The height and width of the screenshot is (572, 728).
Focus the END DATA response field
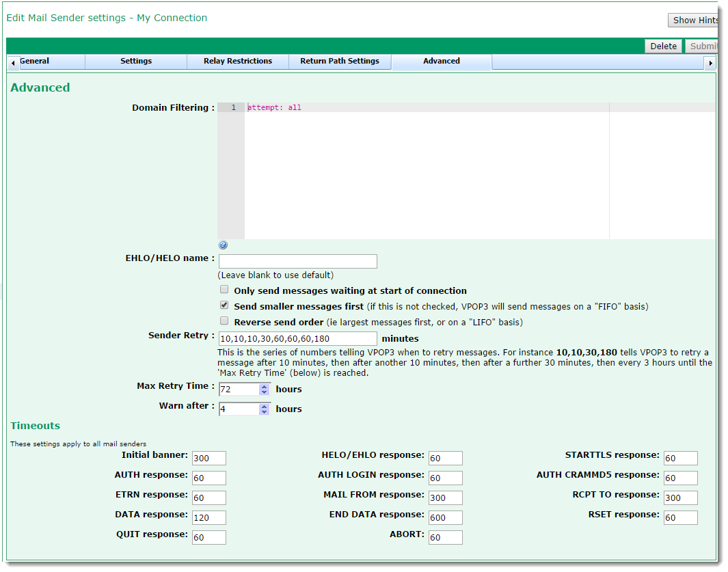445,517
